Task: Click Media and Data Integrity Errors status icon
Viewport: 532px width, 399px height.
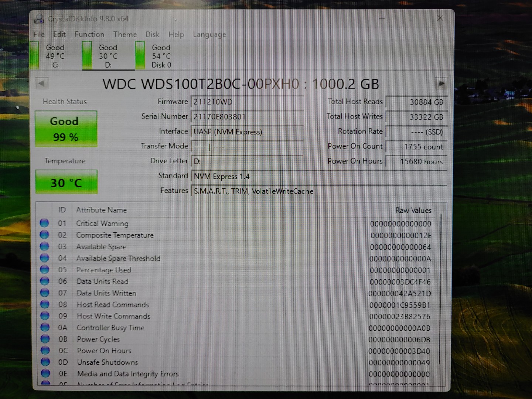Action: 45,374
